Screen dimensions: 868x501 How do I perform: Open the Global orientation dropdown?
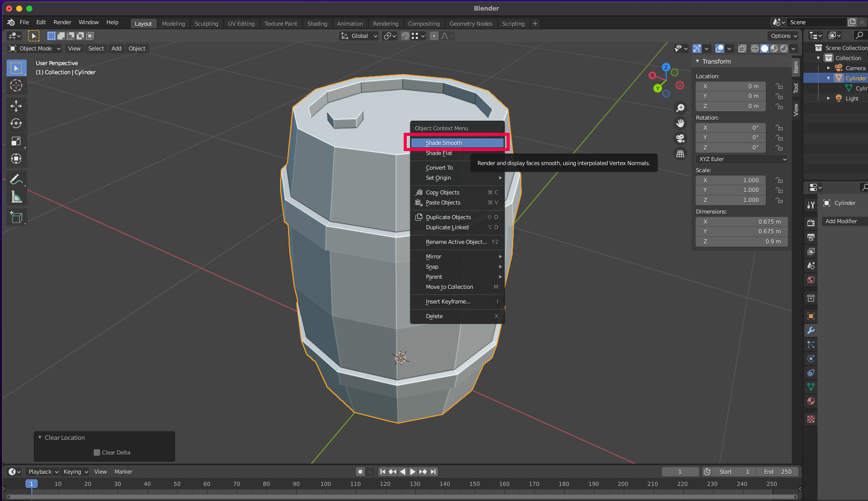(359, 36)
